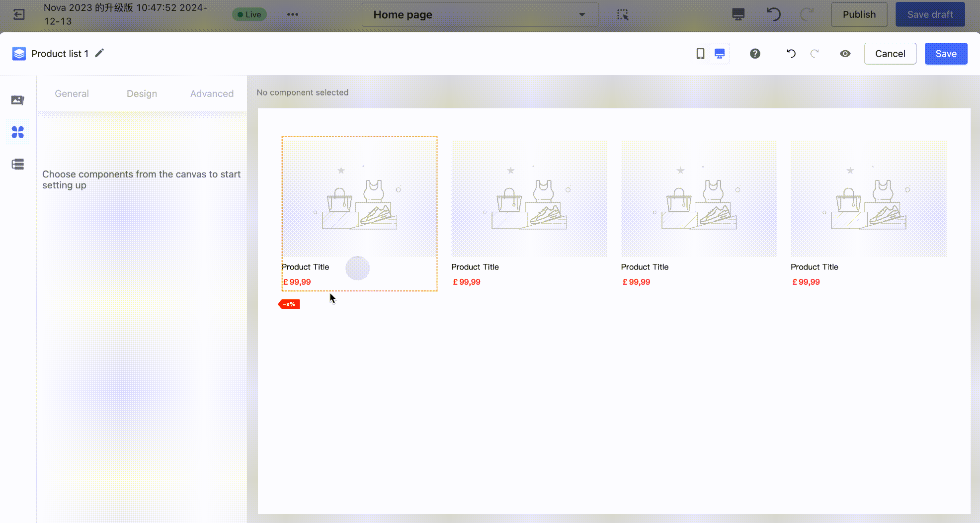Open the layers list sidebar icon

18,164
